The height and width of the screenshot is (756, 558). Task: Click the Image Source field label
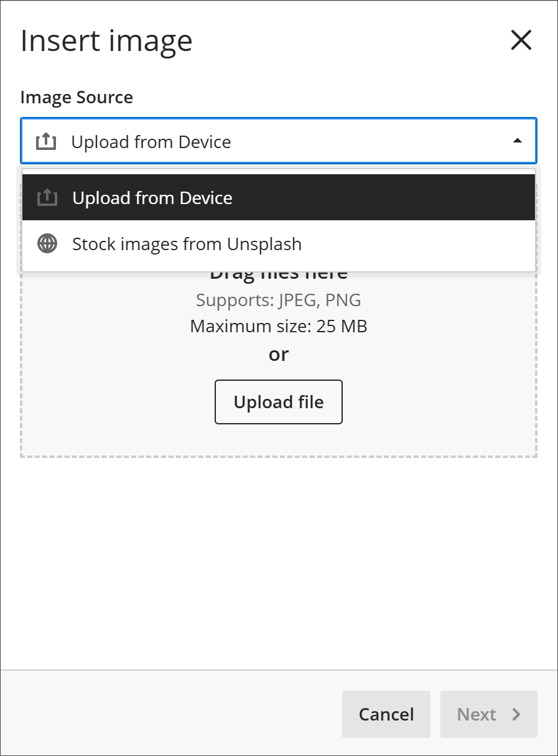77,97
